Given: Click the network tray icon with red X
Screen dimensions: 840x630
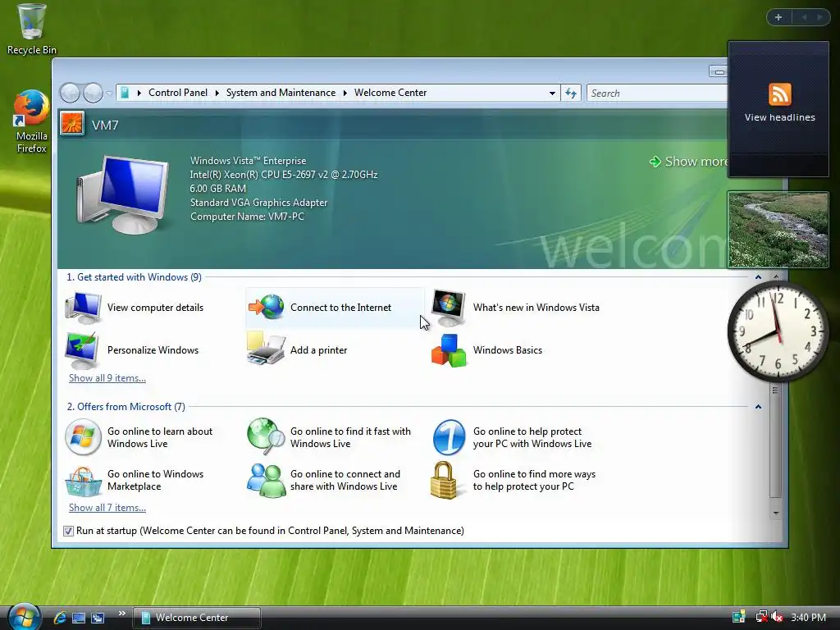Looking at the screenshot, I should [761, 617].
